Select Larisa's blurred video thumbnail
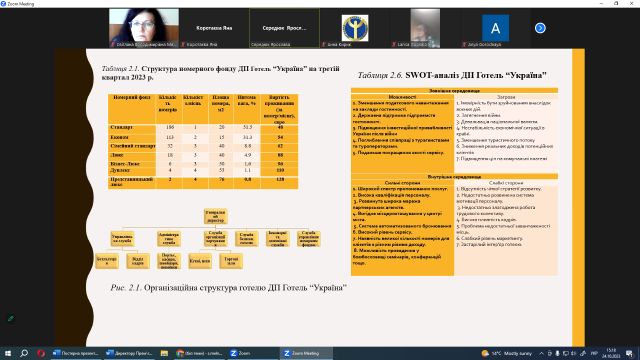The image size is (640, 360). (x=425, y=28)
